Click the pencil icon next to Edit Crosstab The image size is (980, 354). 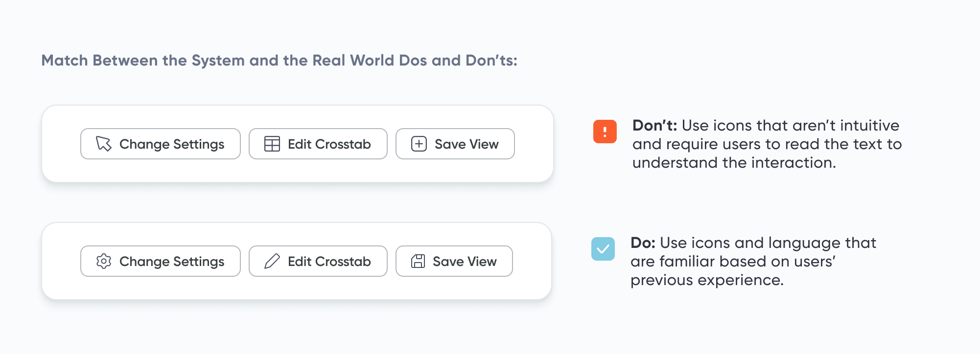272,261
